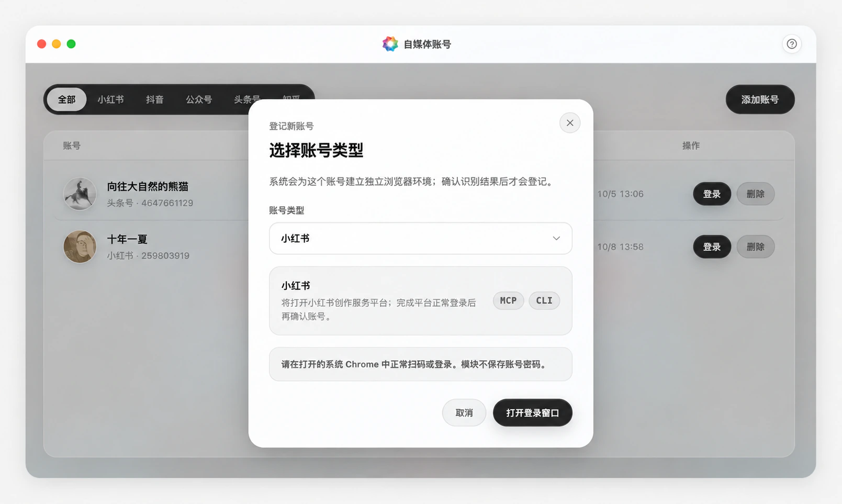Screen dimensions: 842x504
Task: Click the help question mark icon
Action: pos(792,44)
